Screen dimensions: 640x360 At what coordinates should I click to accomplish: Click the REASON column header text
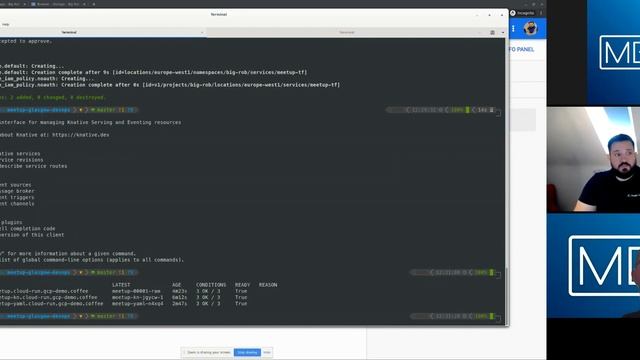268,285
